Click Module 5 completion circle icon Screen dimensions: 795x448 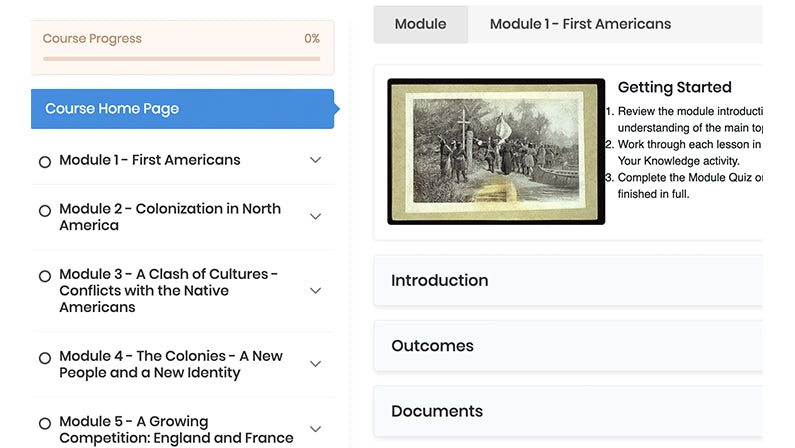(x=44, y=424)
